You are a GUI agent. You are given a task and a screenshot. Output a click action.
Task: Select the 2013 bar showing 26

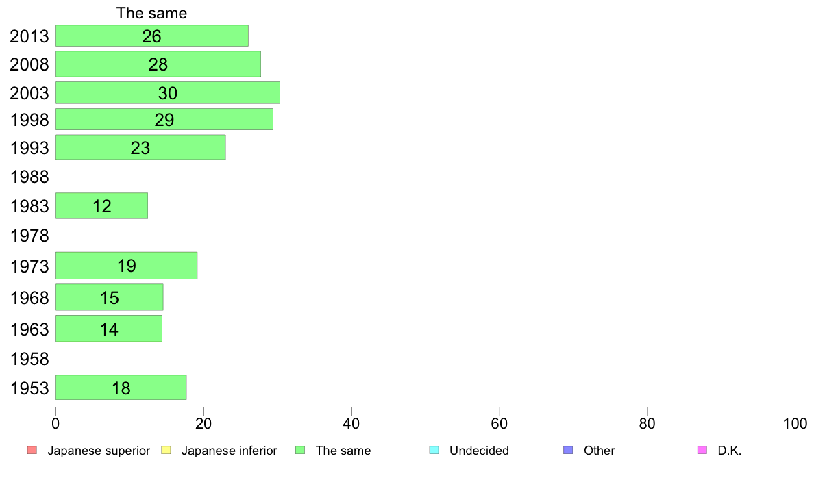(x=152, y=36)
